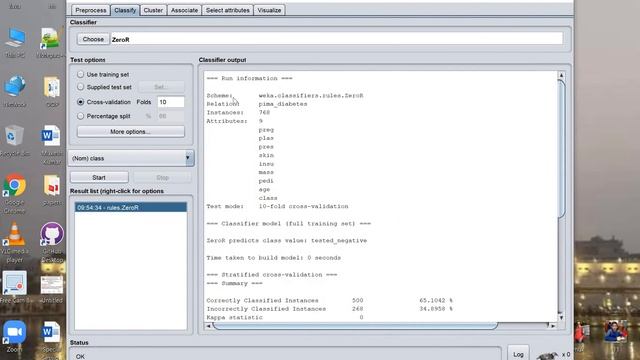The height and width of the screenshot is (360, 640).
Task: Click 'ZeroR predicts class value' output line
Action: click(287, 241)
